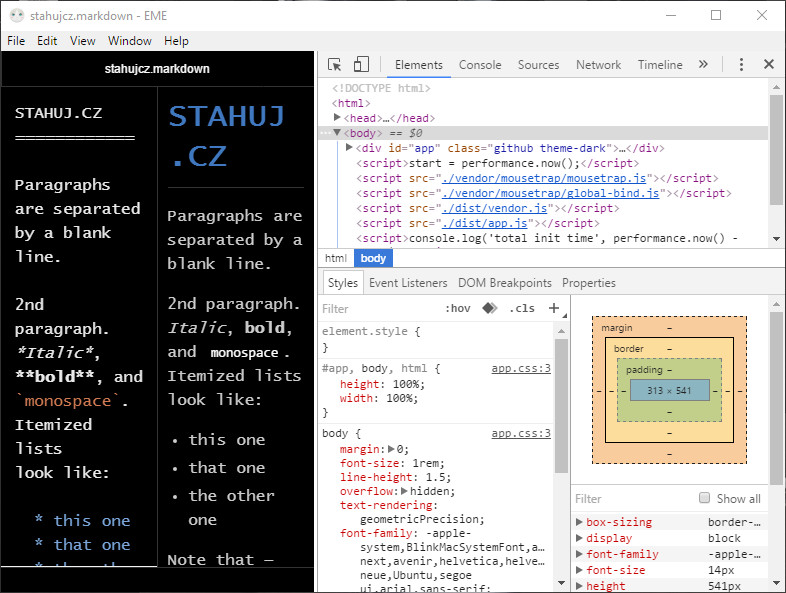Collapse the body element node
The height and width of the screenshot is (593, 786).
point(337,132)
